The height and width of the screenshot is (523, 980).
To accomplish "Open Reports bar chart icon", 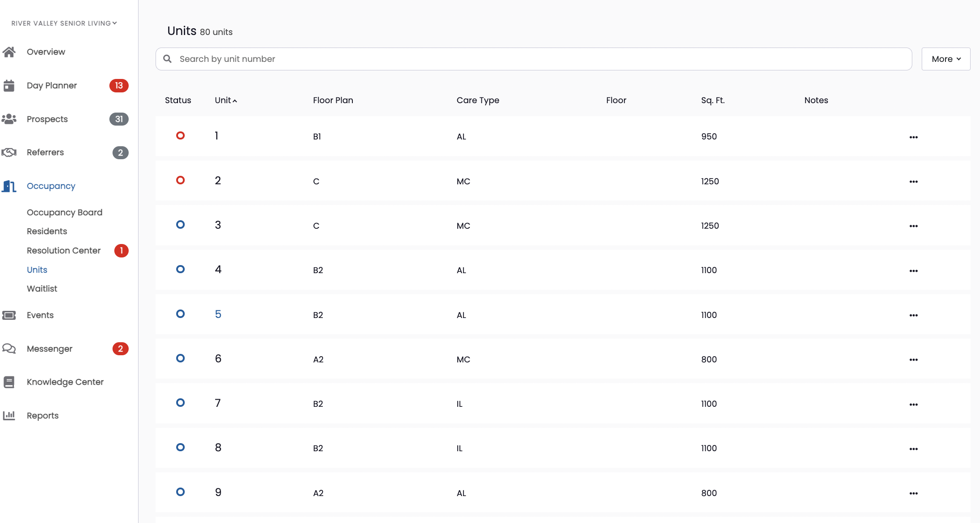I will [9, 415].
